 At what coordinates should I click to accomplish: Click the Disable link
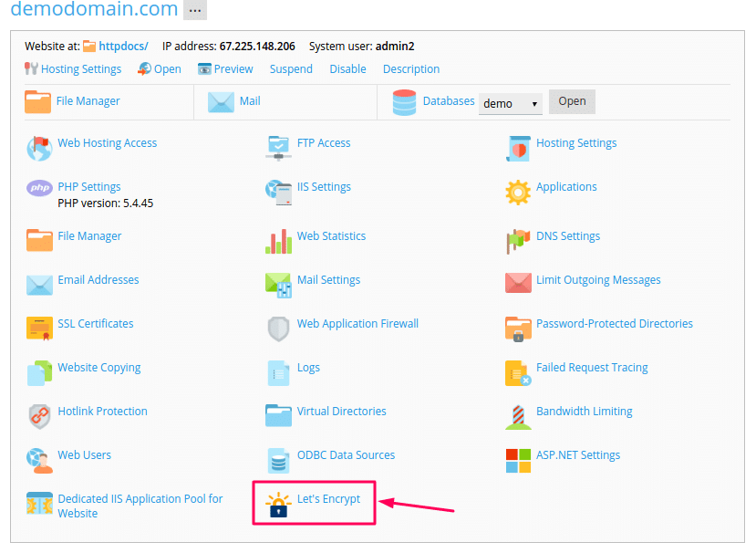click(347, 69)
